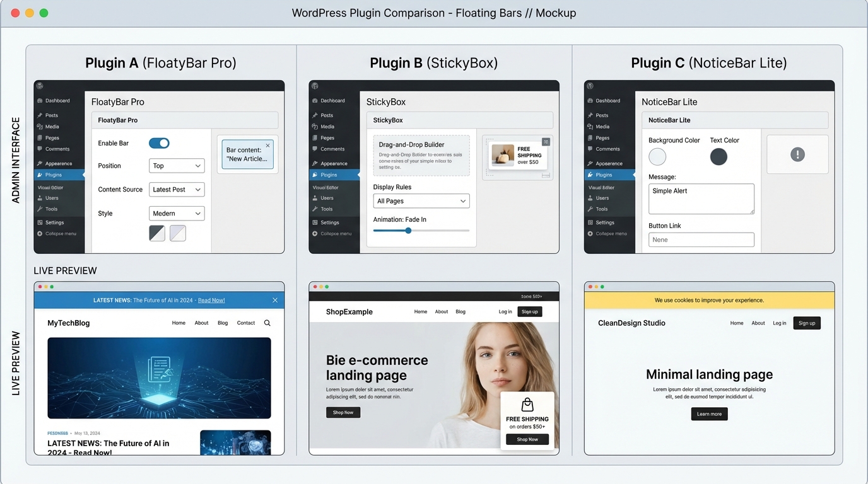Screen dimensions: 868x484
Task: Click the Shop Now button in the free shipping popup
Action: [x=527, y=439]
